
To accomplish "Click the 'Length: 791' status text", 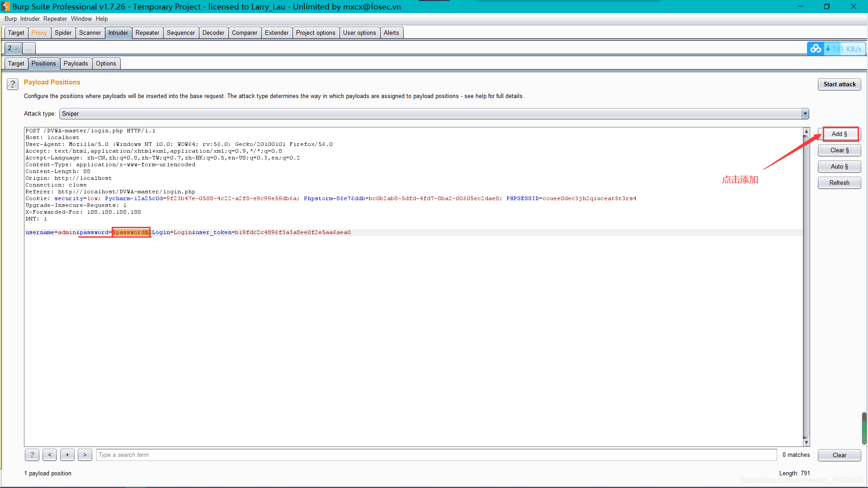I will [x=794, y=473].
